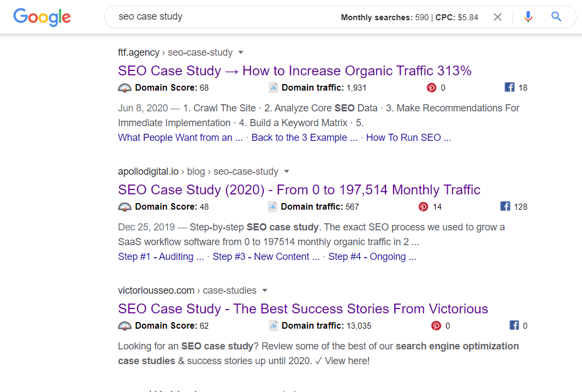The width and height of the screenshot is (582, 392).
Task: Click Pinterest icon on ftf.agency result
Action: [431, 87]
